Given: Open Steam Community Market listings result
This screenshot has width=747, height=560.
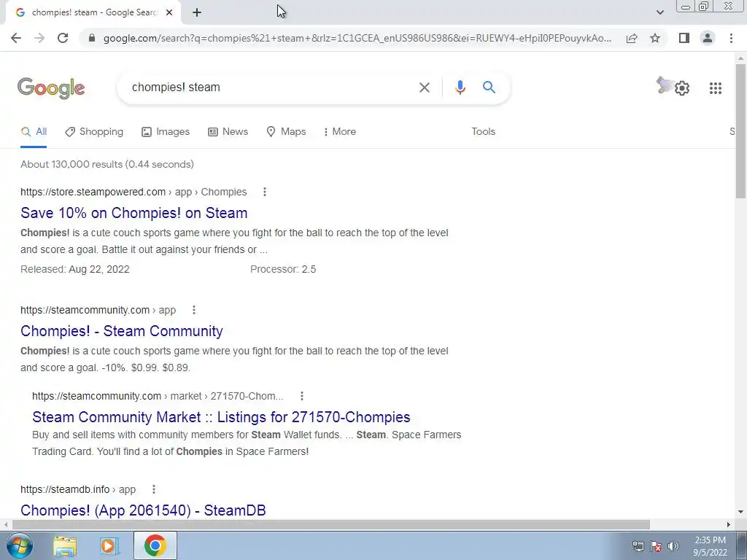Looking at the screenshot, I should 221,417.
